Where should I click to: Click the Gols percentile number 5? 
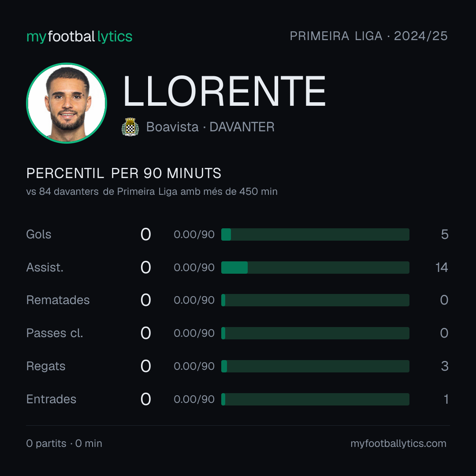point(445,234)
